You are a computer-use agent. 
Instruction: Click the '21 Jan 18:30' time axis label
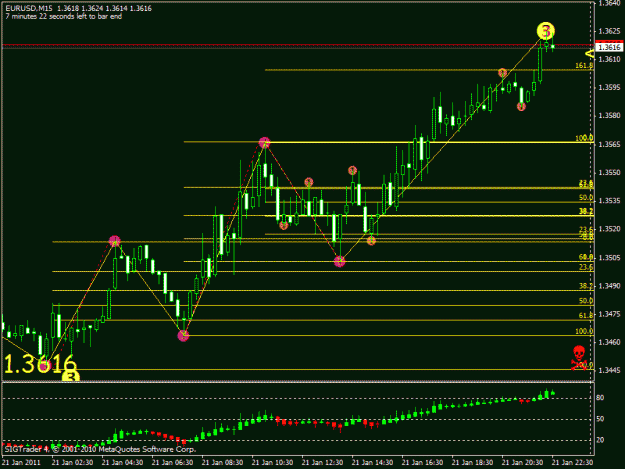pyautogui.click(x=473, y=463)
